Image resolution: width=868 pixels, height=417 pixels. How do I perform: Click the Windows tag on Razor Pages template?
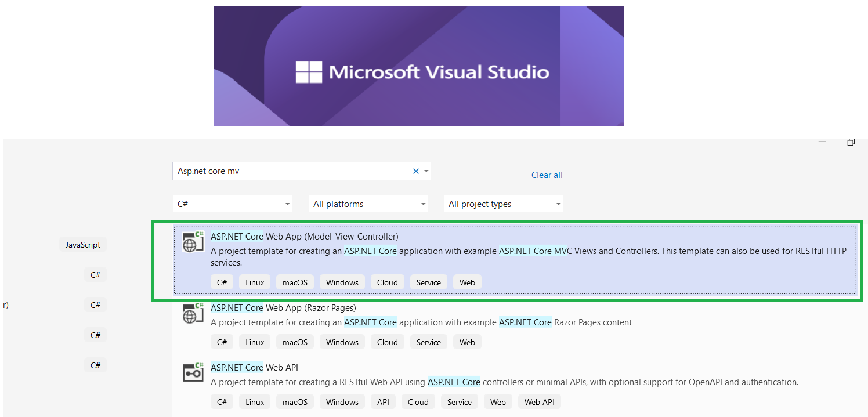point(342,342)
